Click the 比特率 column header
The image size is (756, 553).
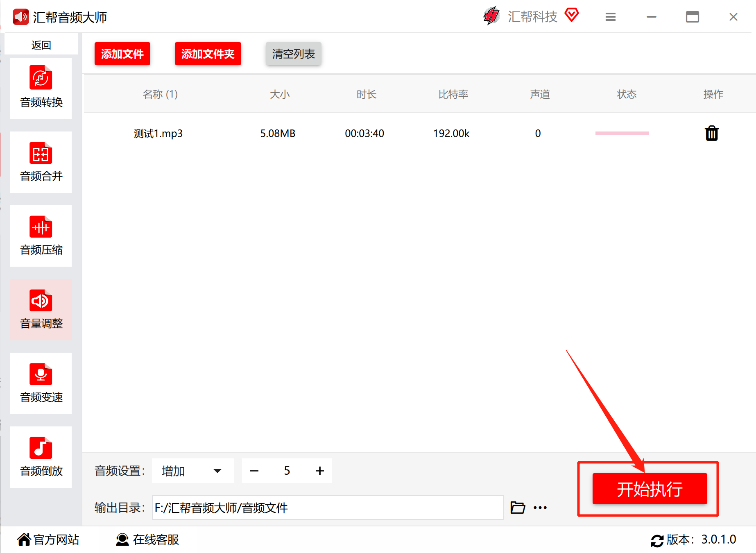[x=453, y=94]
